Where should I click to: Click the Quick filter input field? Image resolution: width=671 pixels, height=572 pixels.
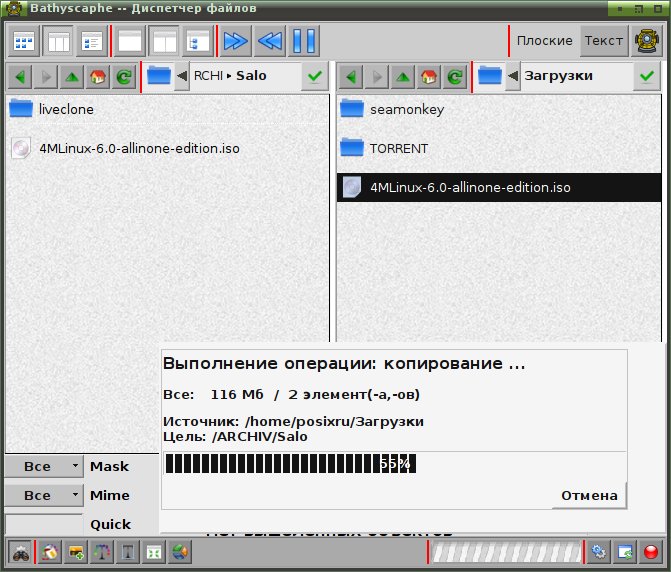44,525
